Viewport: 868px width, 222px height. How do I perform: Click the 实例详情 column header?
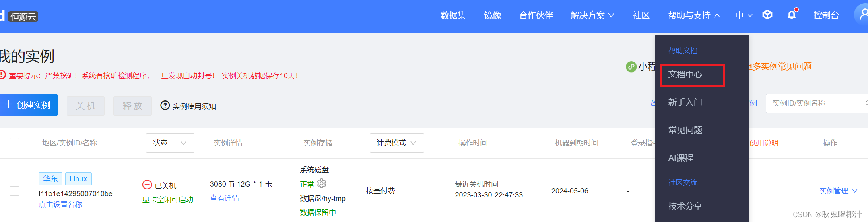tap(228, 143)
